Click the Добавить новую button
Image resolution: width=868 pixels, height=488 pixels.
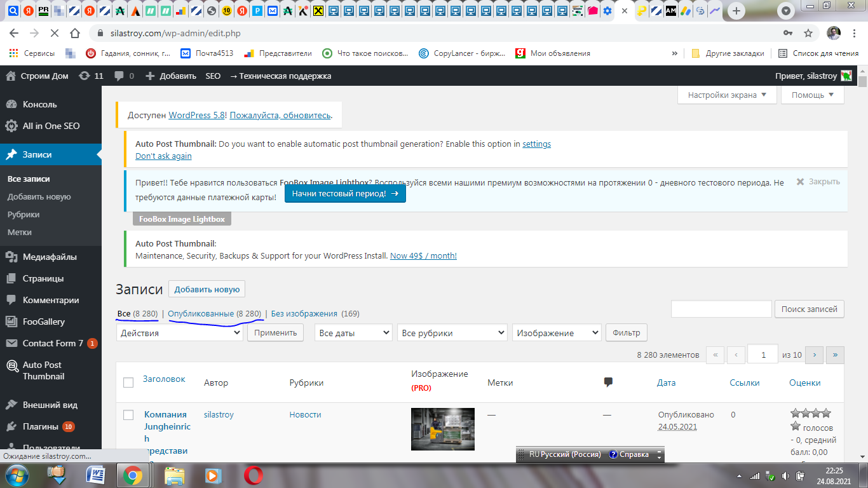(207, 289)
